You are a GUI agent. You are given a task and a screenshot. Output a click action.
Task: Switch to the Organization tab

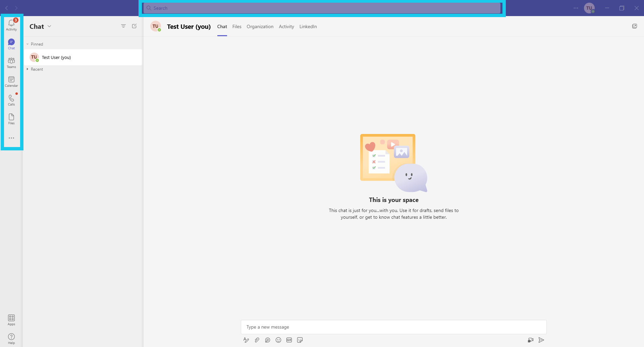point(260,26)
